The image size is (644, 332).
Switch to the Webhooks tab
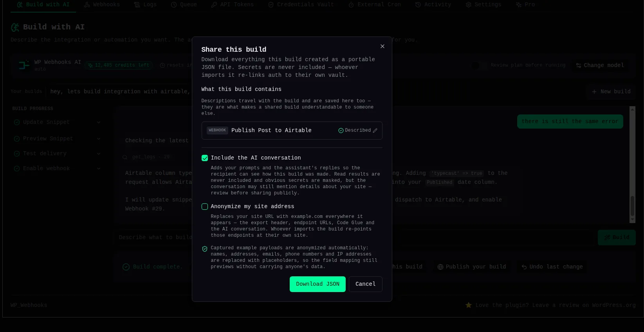[x=102, y=5]
